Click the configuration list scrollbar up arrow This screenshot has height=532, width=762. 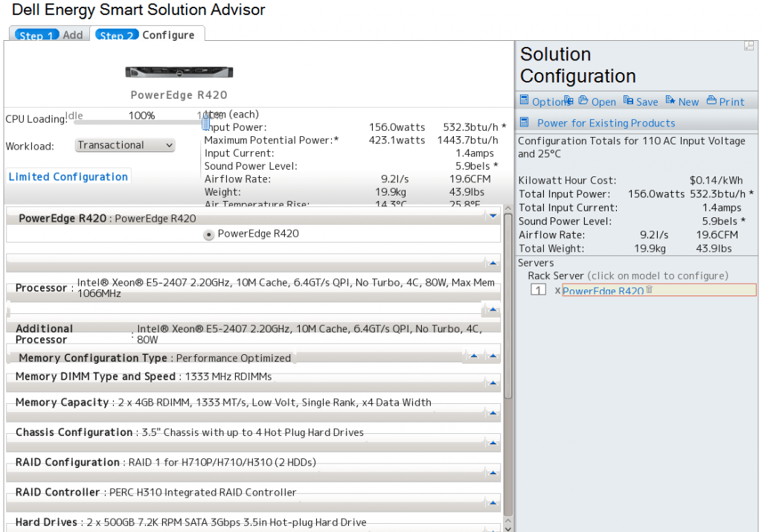[508, 208]
